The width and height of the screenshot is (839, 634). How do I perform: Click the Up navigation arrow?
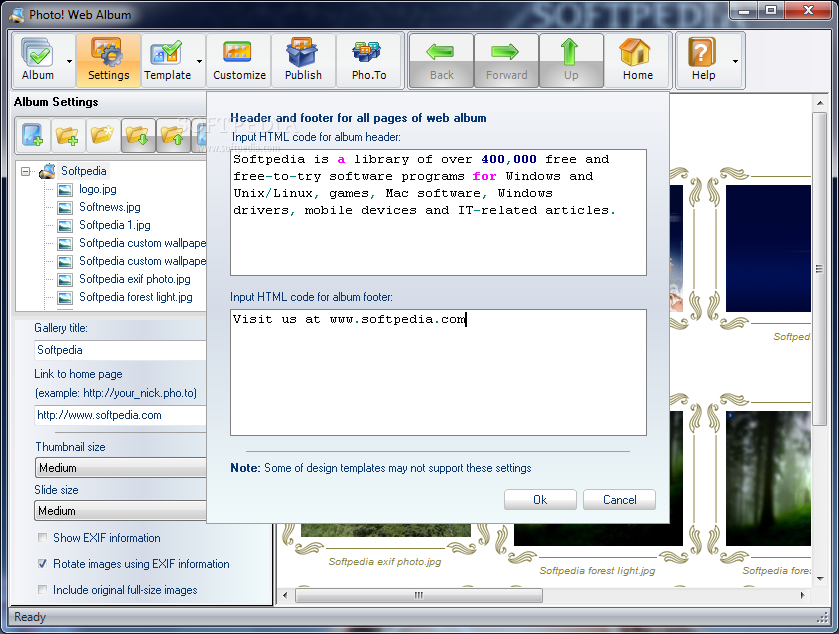coord(571,60)
